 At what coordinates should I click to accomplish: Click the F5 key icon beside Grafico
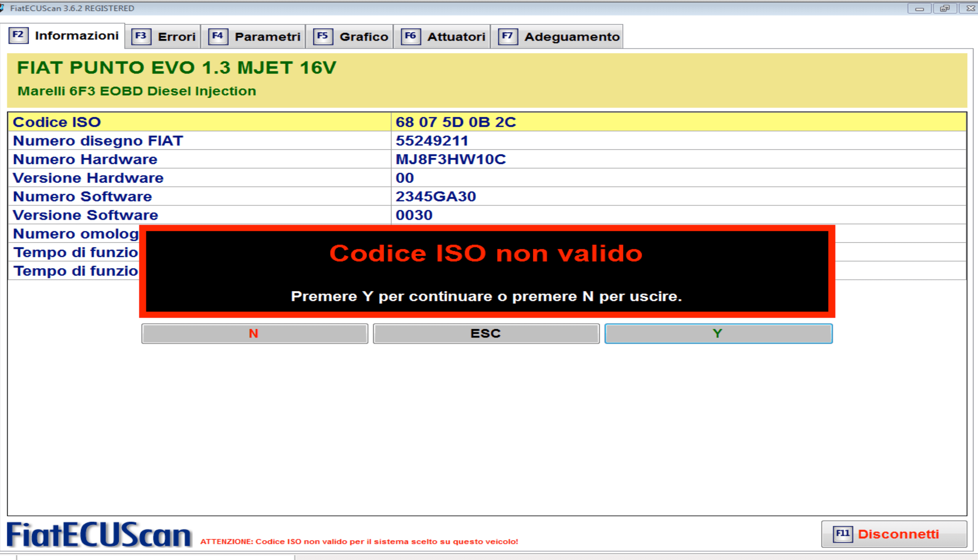pos(322,36)
